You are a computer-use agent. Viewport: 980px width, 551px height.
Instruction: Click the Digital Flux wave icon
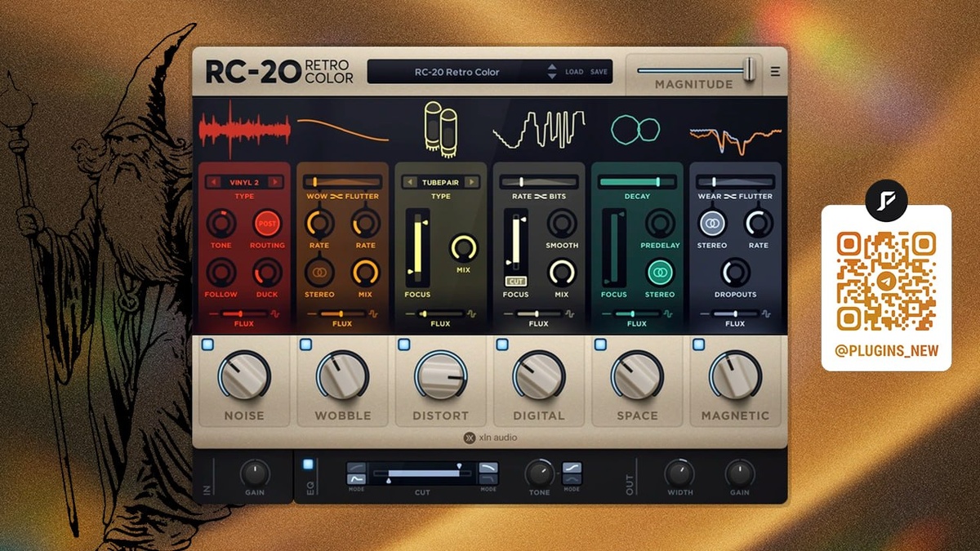(x=569, y=313)
